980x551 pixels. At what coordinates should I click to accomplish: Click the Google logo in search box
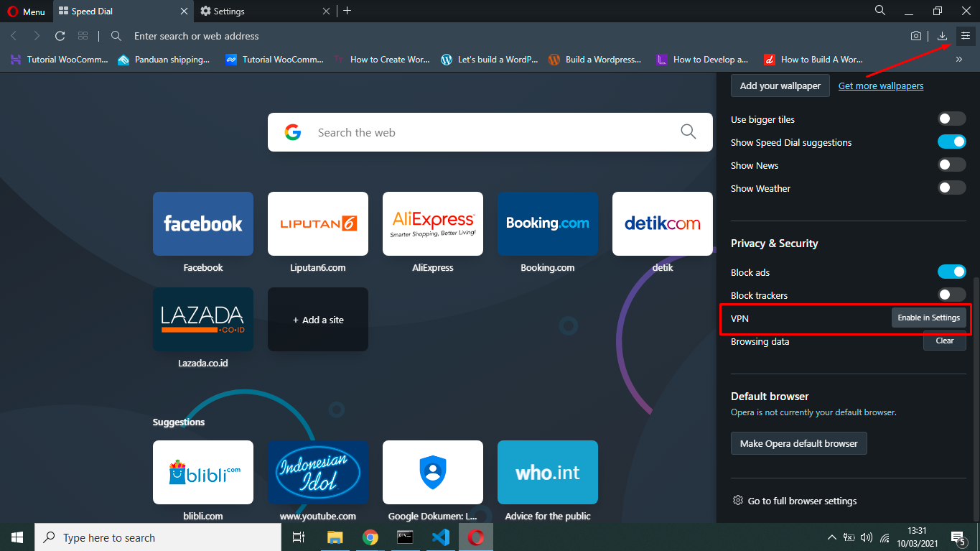coord(292,132)
